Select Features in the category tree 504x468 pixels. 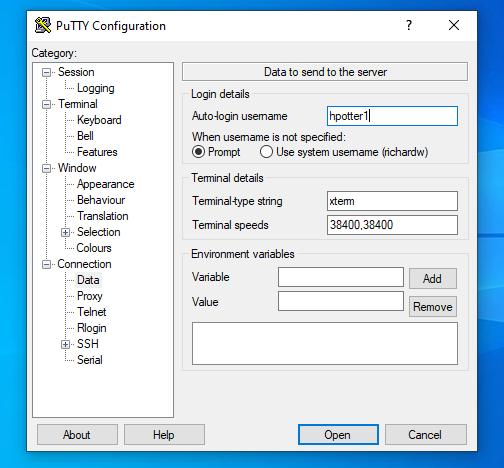click(97, 152)
